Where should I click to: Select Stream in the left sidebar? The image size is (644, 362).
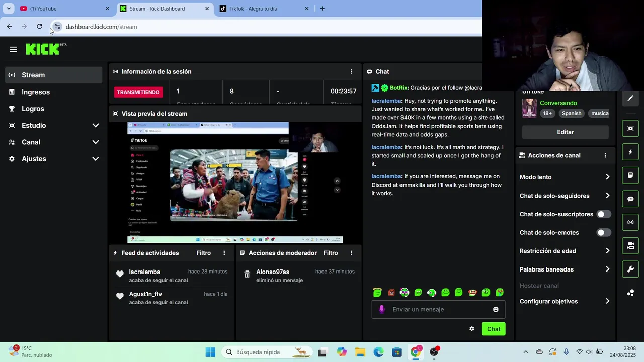tap(54, 75)
